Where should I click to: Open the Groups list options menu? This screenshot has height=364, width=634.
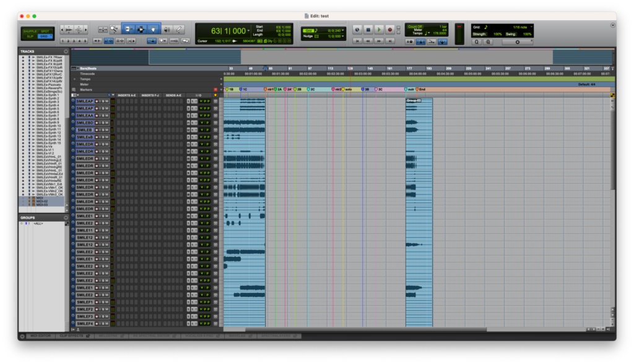[x=66, y=217]
